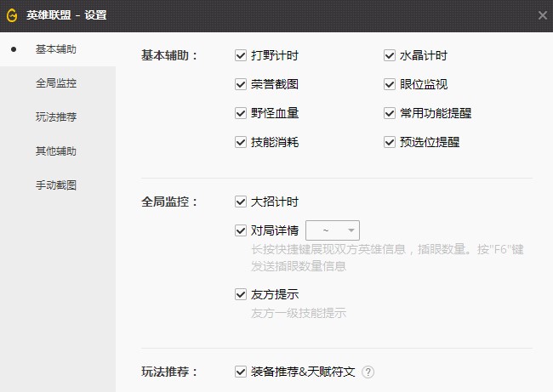Toggle 装备推荐&天赋符文 checkbox

(x=241, y=372)
